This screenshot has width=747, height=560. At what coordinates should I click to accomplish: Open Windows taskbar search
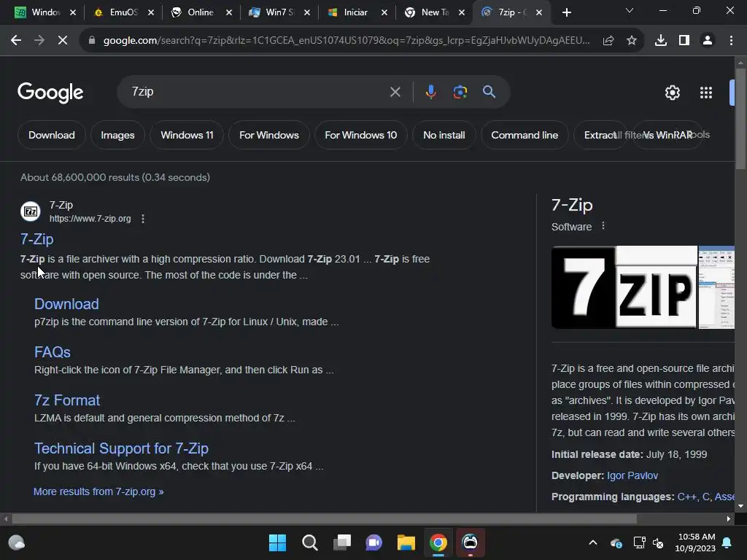click(x=309, y=542)
